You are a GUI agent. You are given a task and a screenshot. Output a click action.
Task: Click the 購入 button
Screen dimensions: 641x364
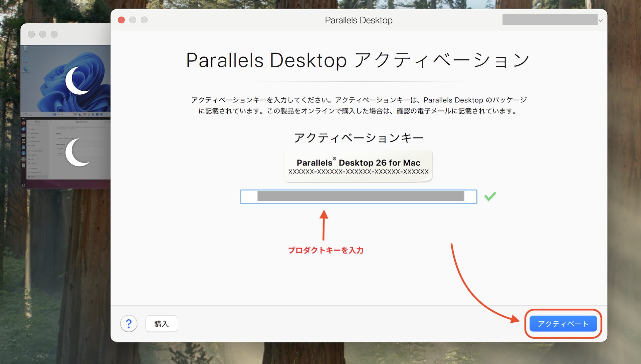tap(162, 324)
